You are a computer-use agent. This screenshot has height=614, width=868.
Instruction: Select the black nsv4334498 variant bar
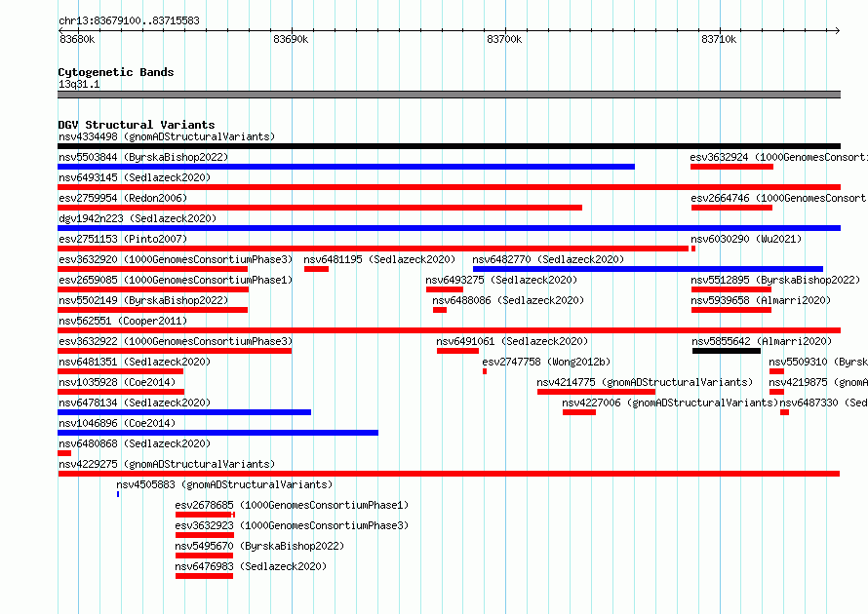(x=449, y=146)
